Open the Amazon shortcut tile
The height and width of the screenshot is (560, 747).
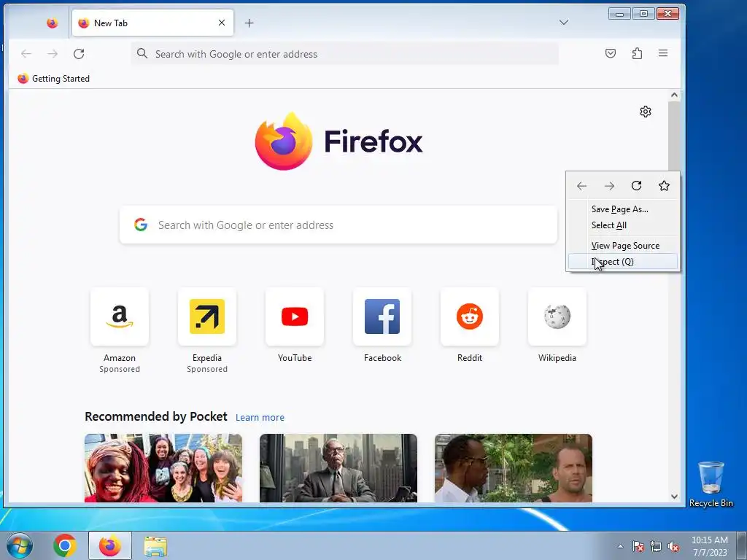[x=120, y=316]
